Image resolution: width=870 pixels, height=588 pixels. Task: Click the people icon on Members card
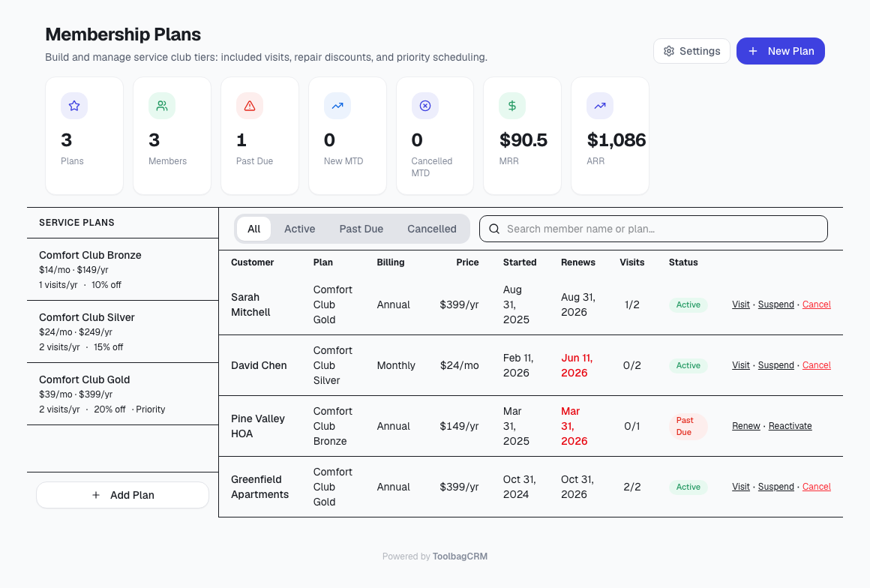point(162,106)
